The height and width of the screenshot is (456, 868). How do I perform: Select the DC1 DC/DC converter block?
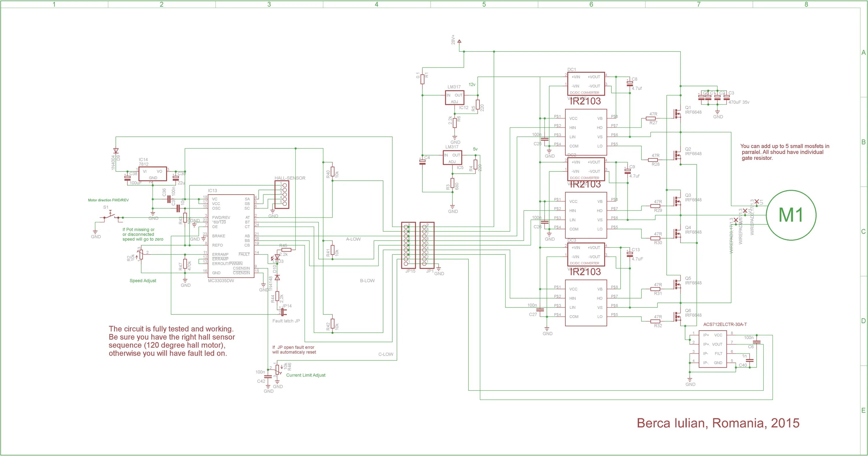(x=586, y=84)
